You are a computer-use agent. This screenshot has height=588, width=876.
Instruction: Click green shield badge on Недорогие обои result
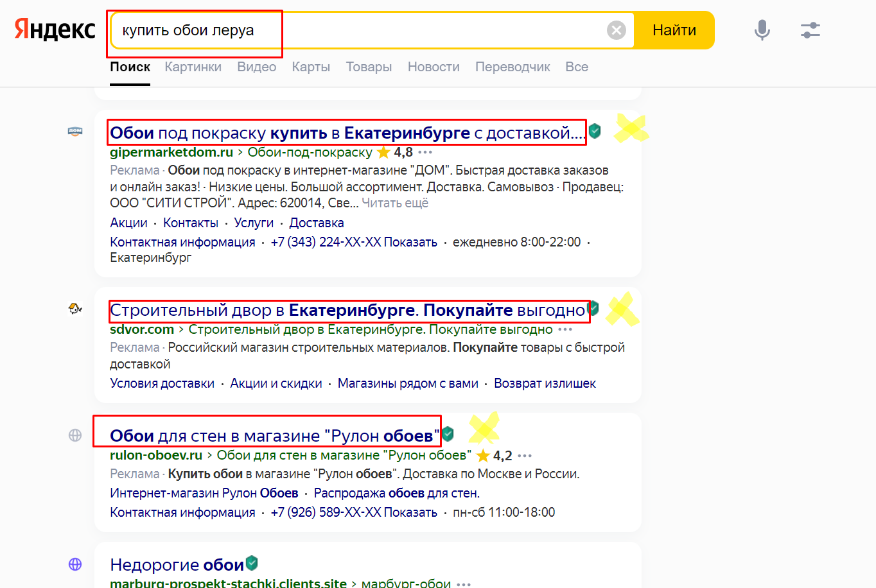click(252, 563)
